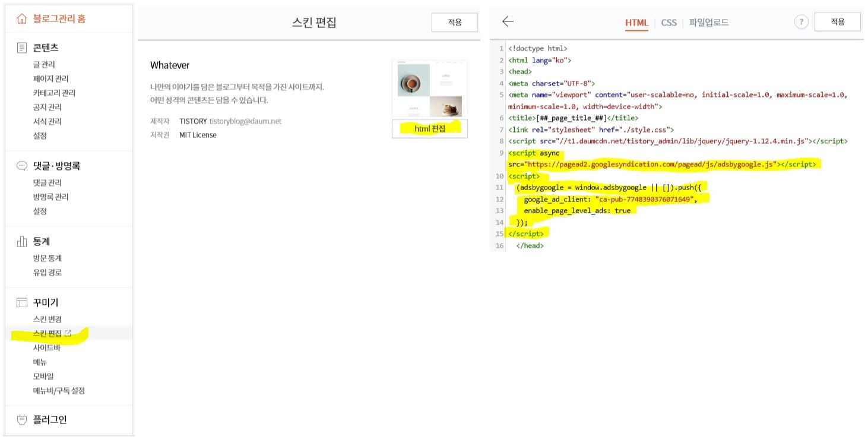
Task: Click the external link icon next to 스킨 편집
Action: 68,333
